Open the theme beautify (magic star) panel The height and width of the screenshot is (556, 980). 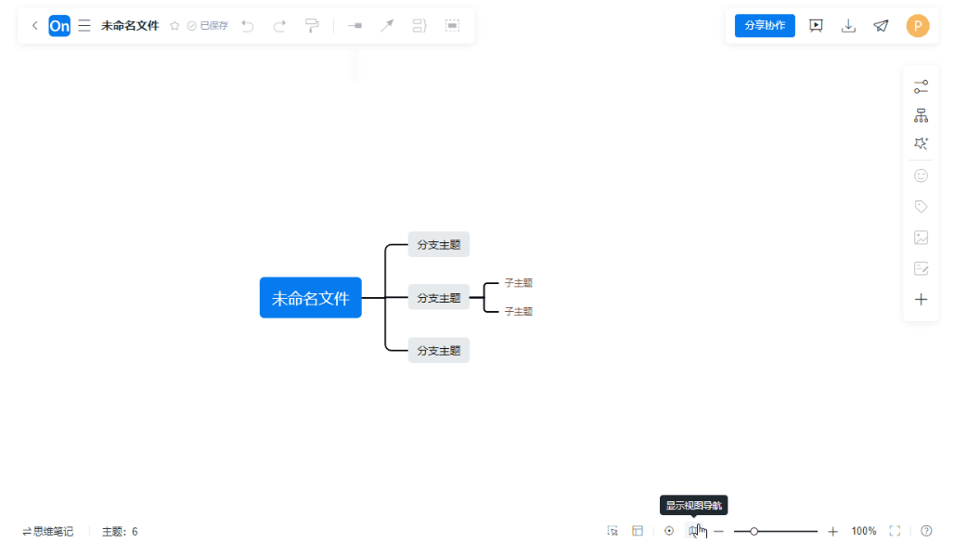[921, 143]
